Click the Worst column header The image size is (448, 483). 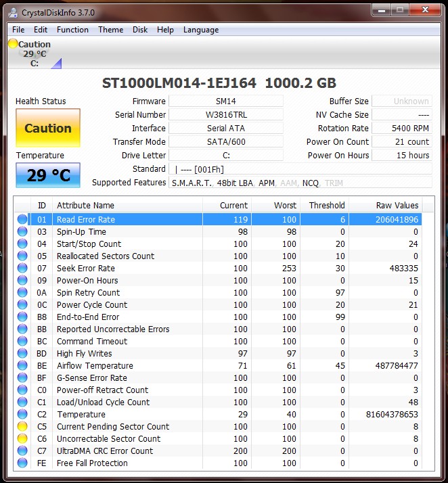click(x=275, y=205)
